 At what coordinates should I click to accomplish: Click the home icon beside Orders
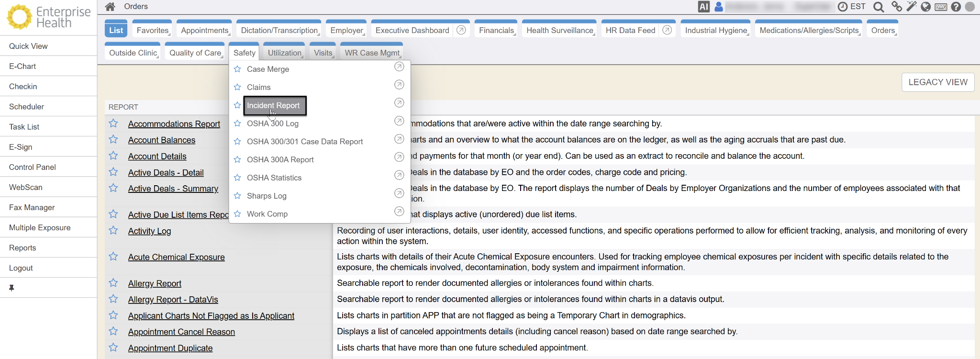point(110,7)
